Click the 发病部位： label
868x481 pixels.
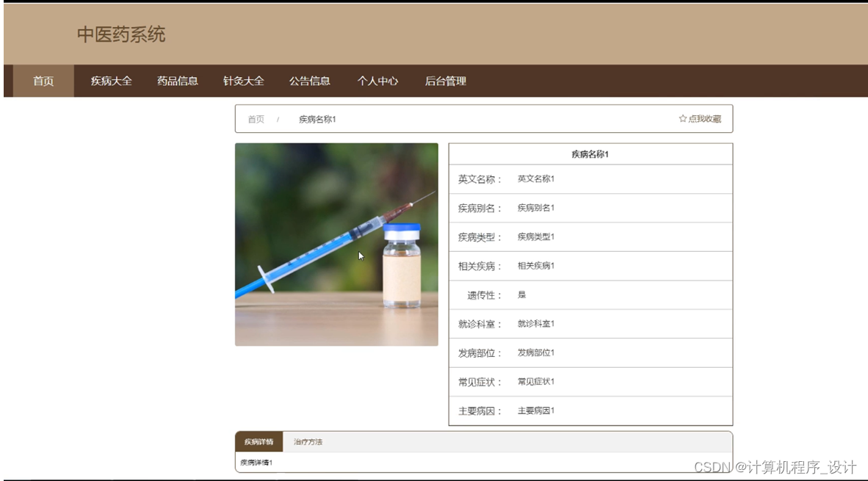[480, 353]
